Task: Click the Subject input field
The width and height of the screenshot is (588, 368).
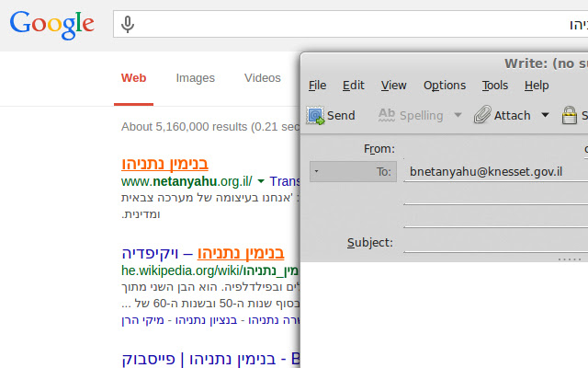Action: 496,243
